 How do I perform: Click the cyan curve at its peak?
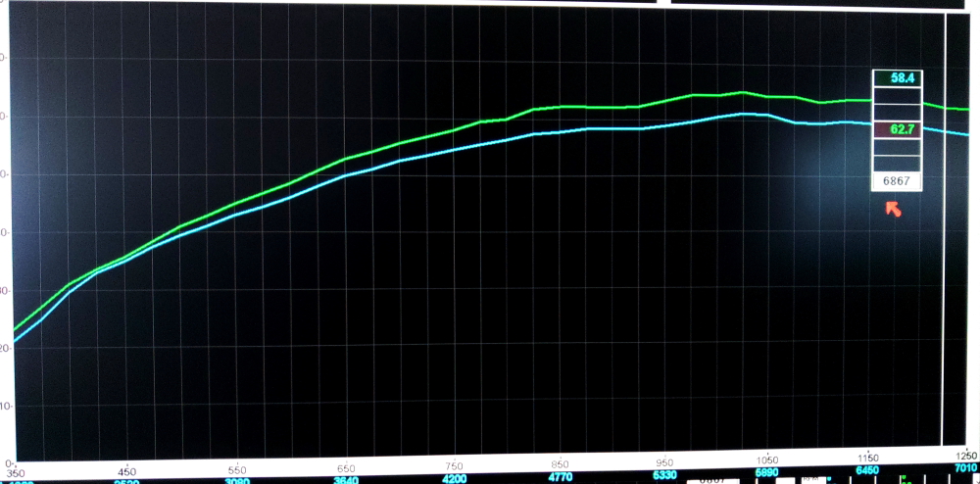click(x=745, y=114)
